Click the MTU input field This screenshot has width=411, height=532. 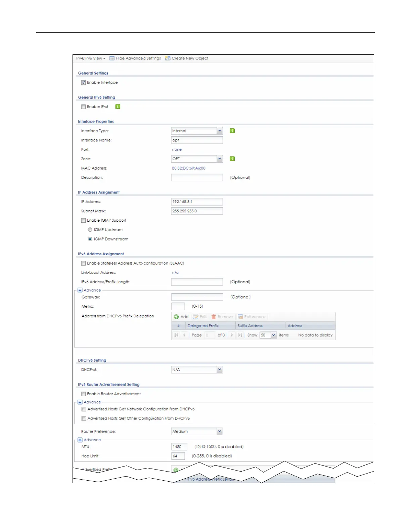(179, 447)
